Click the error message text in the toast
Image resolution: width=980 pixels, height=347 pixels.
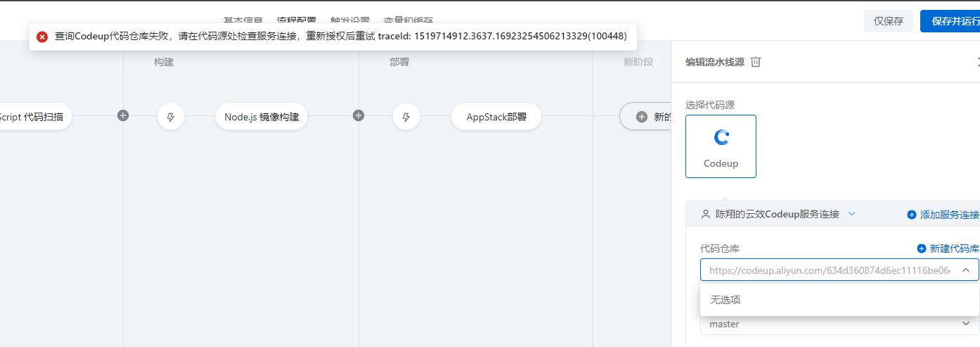click(341, 37)
